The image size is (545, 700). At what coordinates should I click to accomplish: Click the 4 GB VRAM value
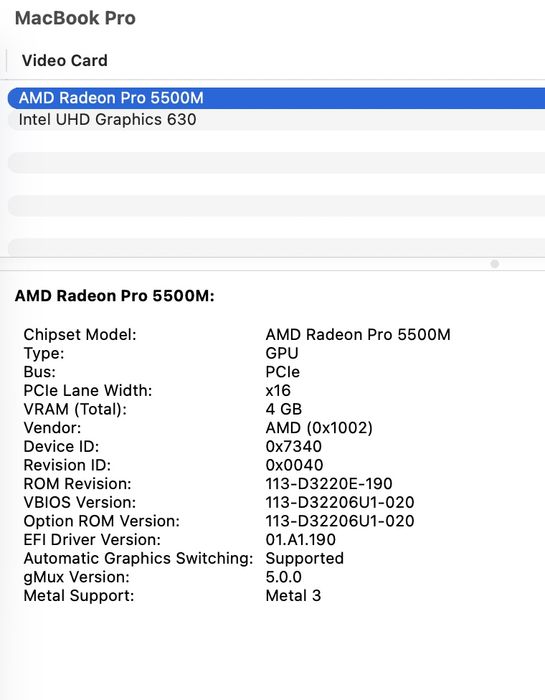284,409
